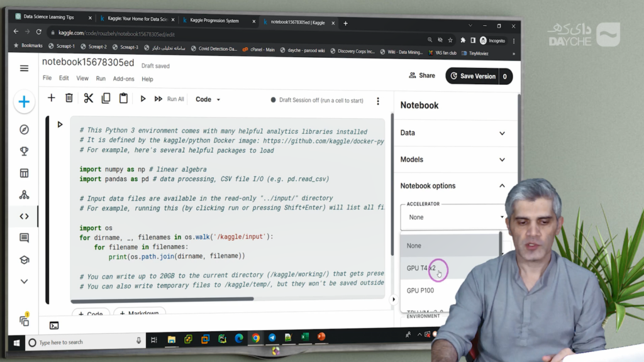The image size is (644, 362).
Task: Open Learn graduation cap icon in sidebar
Action: coord(25,260)
